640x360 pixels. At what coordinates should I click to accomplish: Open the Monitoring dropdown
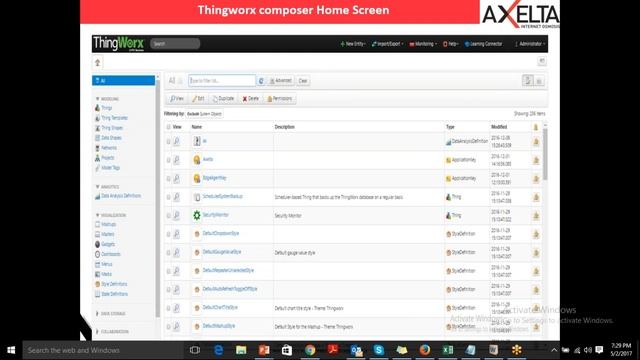pyautogui.click(x=423, y=44)
